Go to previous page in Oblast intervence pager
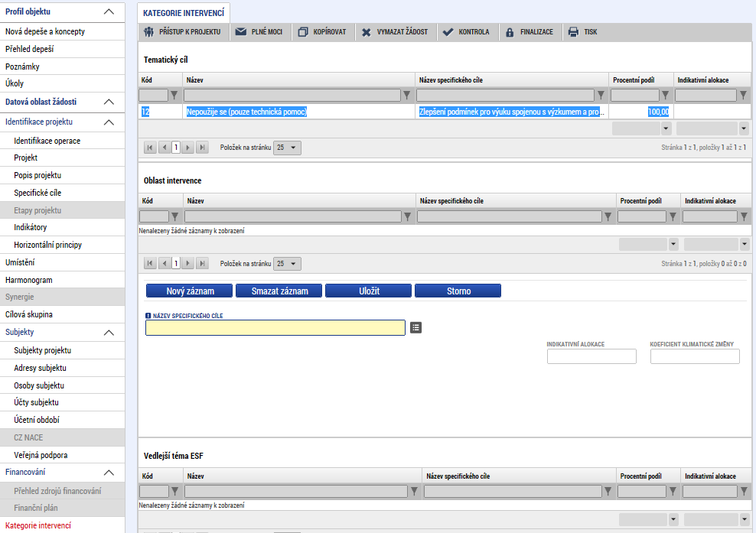 pyautogui.click(x=165, y=264)
